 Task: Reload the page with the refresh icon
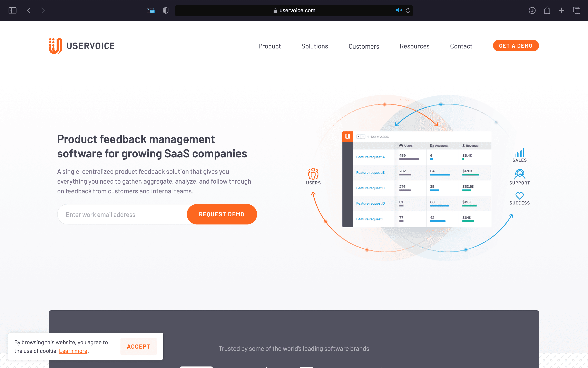coord(408,10)
